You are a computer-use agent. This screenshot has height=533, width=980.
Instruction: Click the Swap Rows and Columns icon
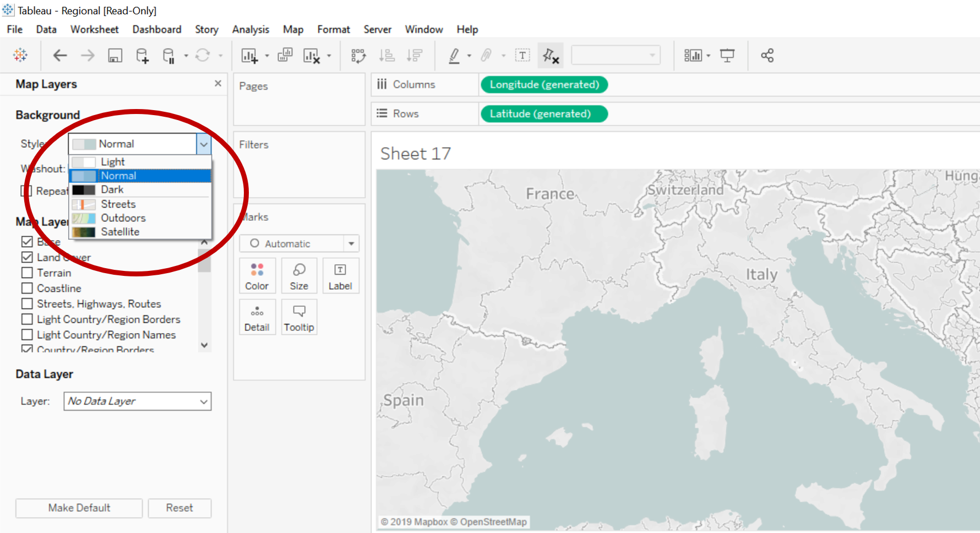tap(358, 56)
